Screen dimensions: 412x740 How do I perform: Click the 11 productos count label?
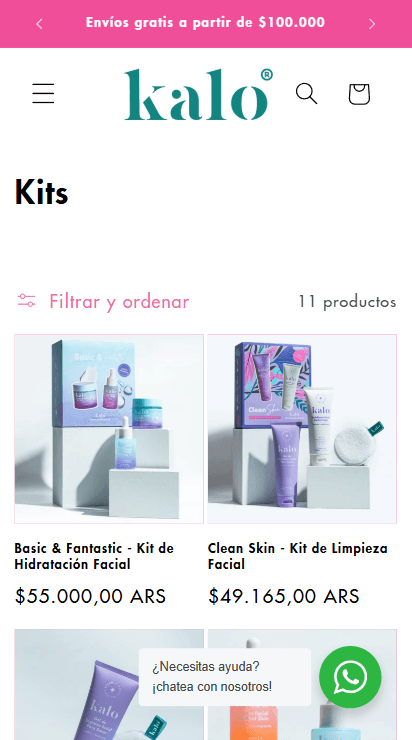point(347,302)
